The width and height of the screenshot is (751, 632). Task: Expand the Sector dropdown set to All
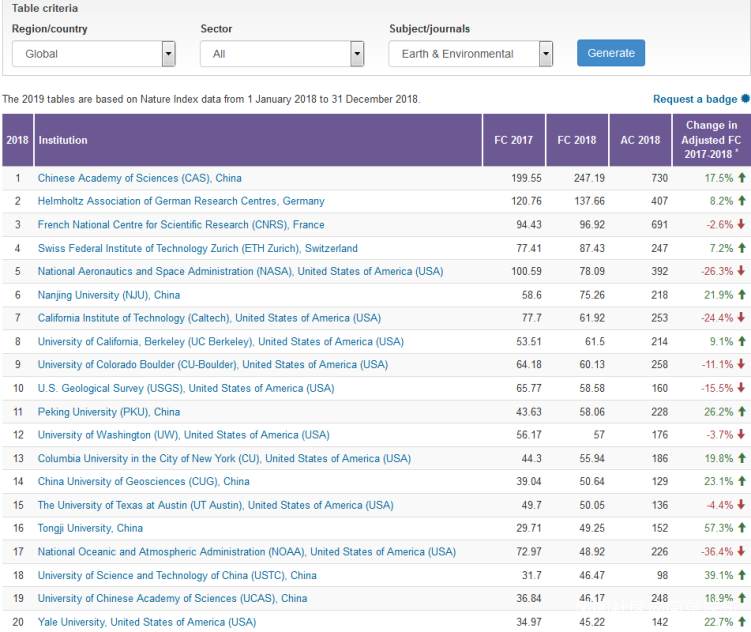coord(282,54)
